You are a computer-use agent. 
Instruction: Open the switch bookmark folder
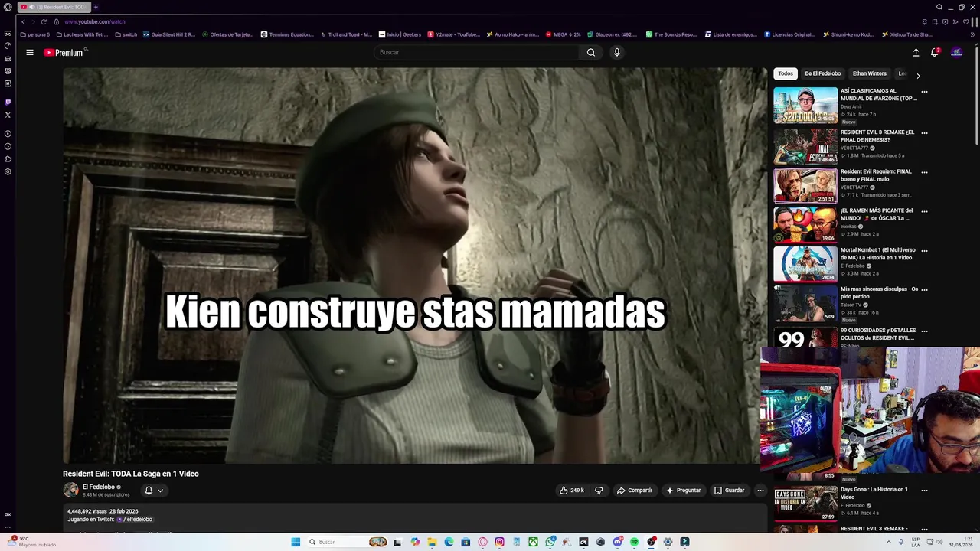coord(126,34)
